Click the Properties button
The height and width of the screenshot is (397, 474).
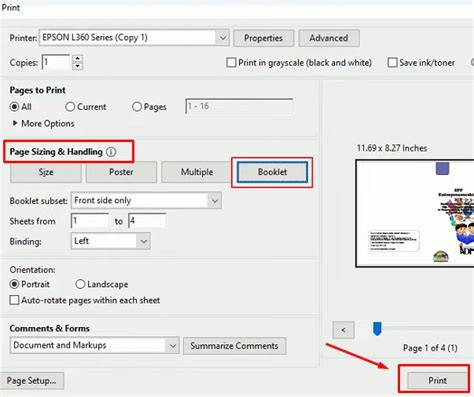263,38
